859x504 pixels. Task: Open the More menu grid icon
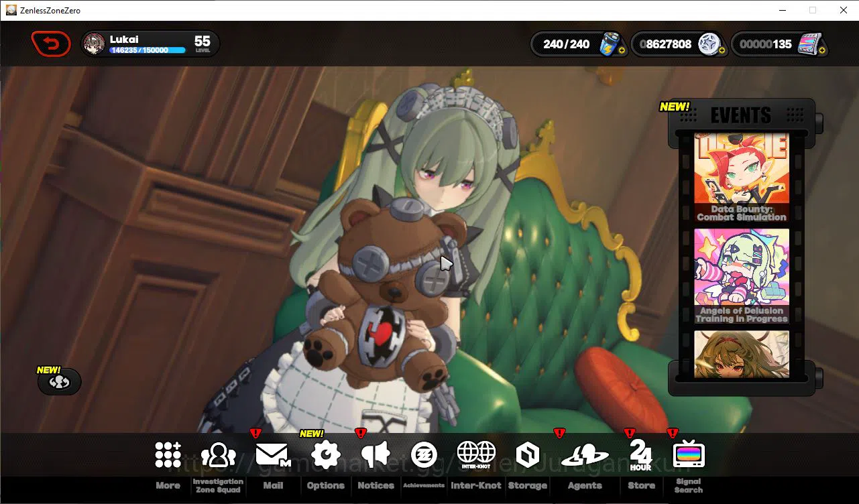tap(168, 455)
